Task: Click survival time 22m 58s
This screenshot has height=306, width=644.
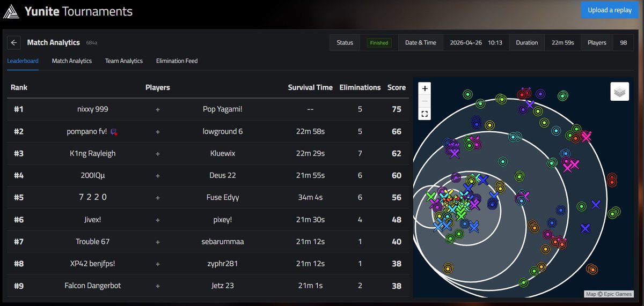Action: click(x=310, y=132)
